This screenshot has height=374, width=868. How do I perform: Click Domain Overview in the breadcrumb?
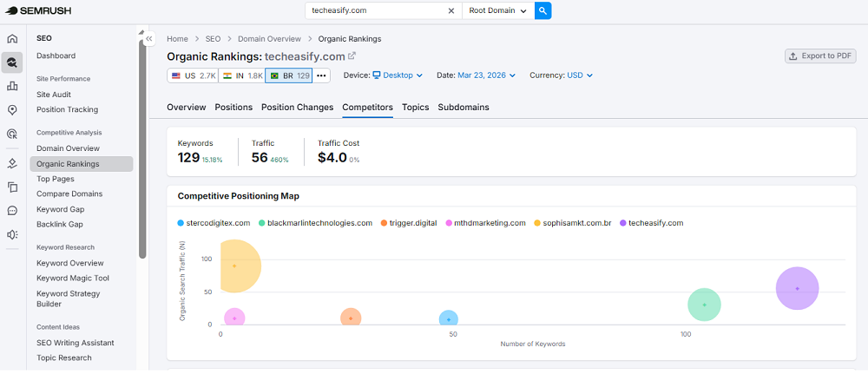(x=270, y=39)
